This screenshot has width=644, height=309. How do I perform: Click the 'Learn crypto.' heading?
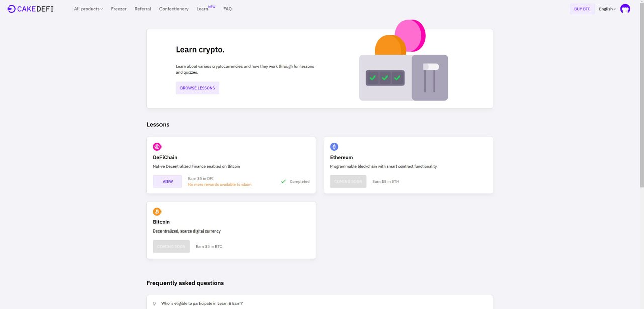(x=200, y=50)
